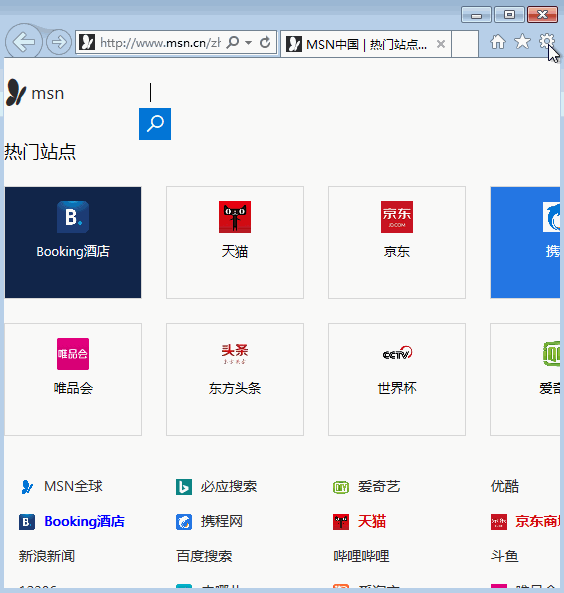The height and width of the screenshot is (593, 564).
Task: Open the red 京东商城 link
Action: (x=538, y=522)
